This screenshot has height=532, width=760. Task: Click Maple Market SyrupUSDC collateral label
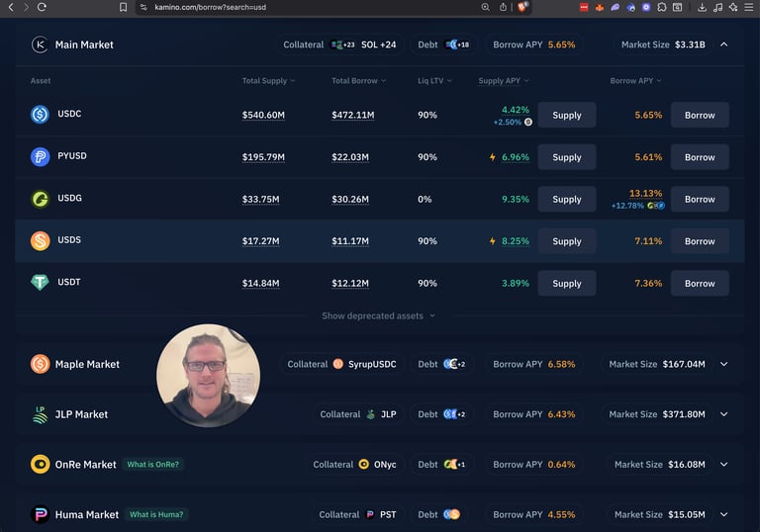pos(372,364)
